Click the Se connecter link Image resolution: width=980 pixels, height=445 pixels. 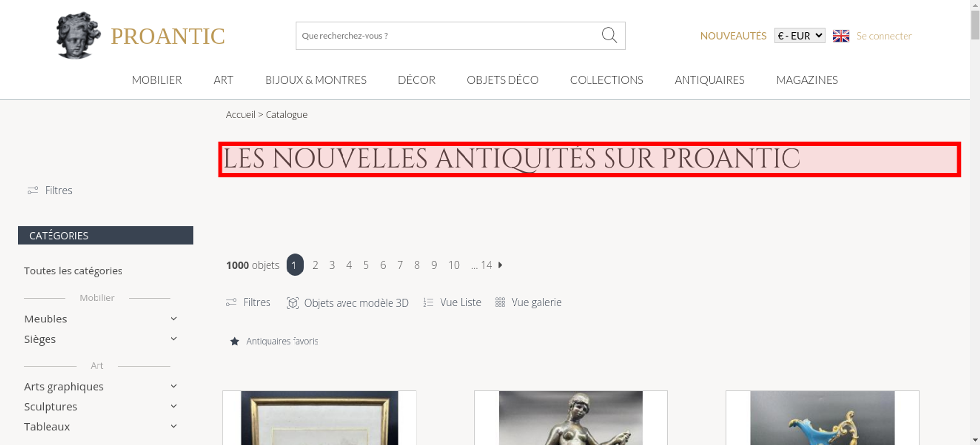(884, 36)
